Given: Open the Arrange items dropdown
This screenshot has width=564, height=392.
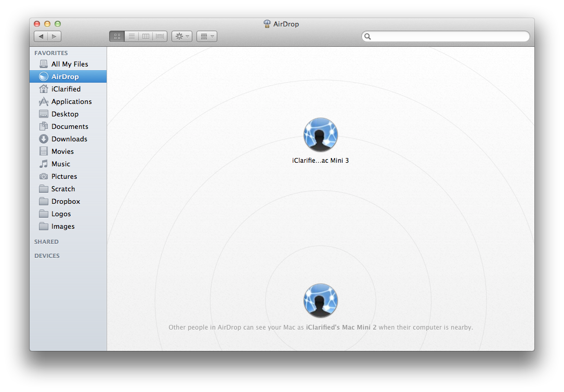Looking at the screenshot, I should click(x=206, y=36).
